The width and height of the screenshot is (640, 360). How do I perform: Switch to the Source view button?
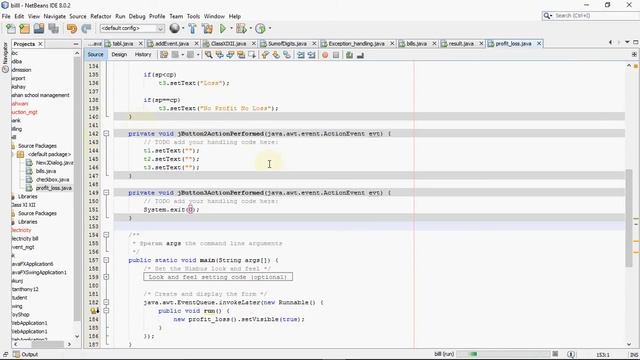point(96,54)
